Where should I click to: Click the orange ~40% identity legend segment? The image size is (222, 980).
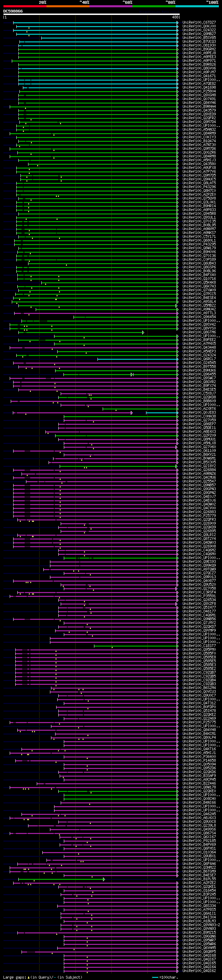(68, 6)
